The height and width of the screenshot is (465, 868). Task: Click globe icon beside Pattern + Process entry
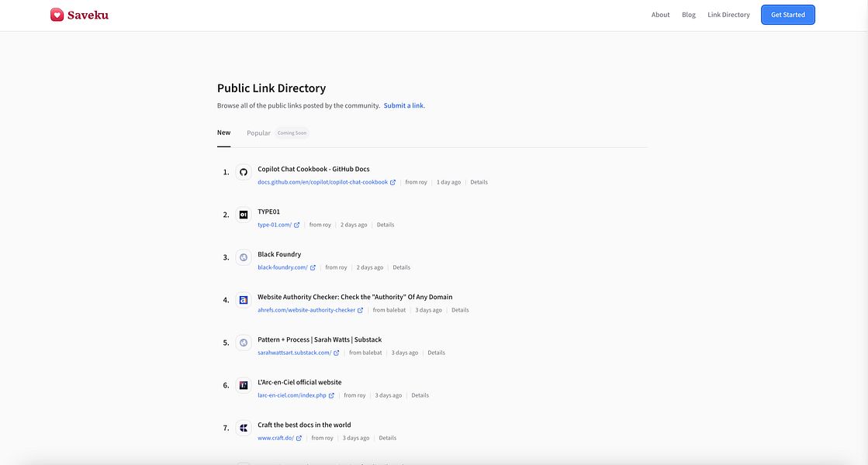click(244, 343)
